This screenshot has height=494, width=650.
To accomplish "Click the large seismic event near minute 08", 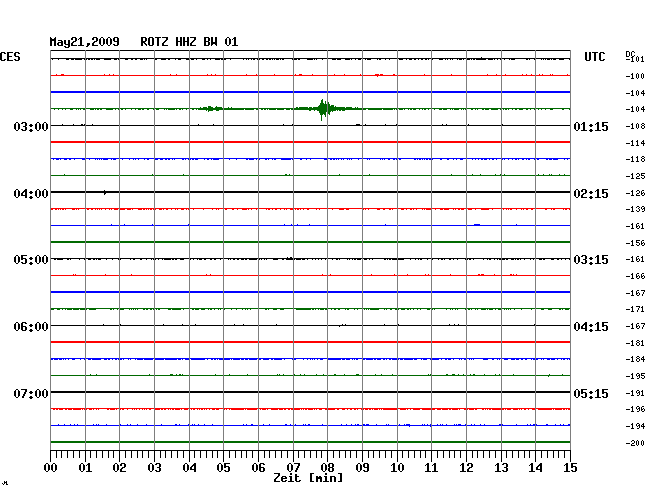I will coord(324,109).
